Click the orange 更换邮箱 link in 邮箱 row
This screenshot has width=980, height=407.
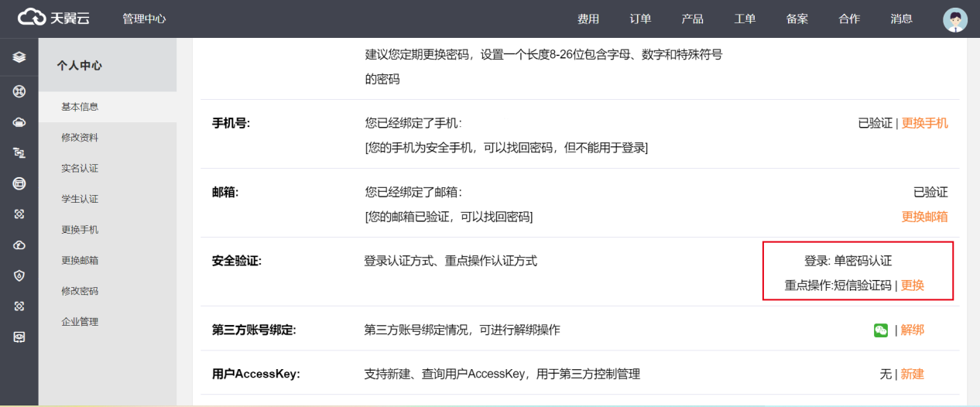pyautogui.click(x=924, y=217)
